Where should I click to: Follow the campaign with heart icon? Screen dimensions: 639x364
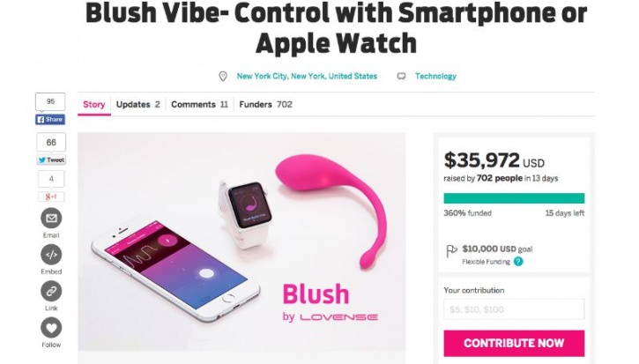pyautogui.click(x=51, y=328)
